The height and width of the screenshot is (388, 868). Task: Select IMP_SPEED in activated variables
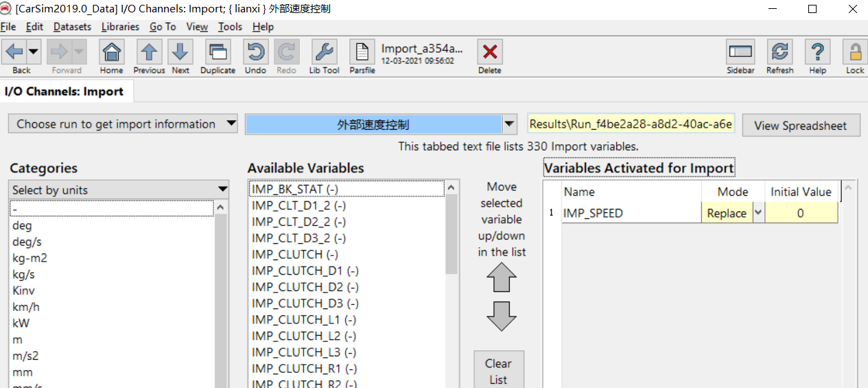tap(631, 213)
